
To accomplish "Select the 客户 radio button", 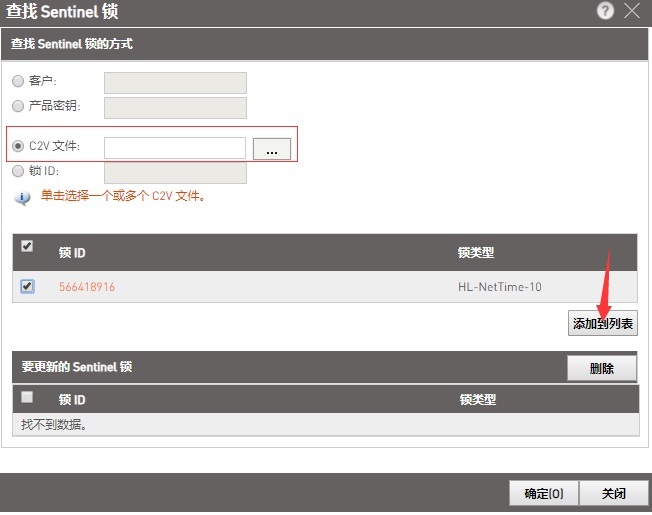I will pos(18,81).
